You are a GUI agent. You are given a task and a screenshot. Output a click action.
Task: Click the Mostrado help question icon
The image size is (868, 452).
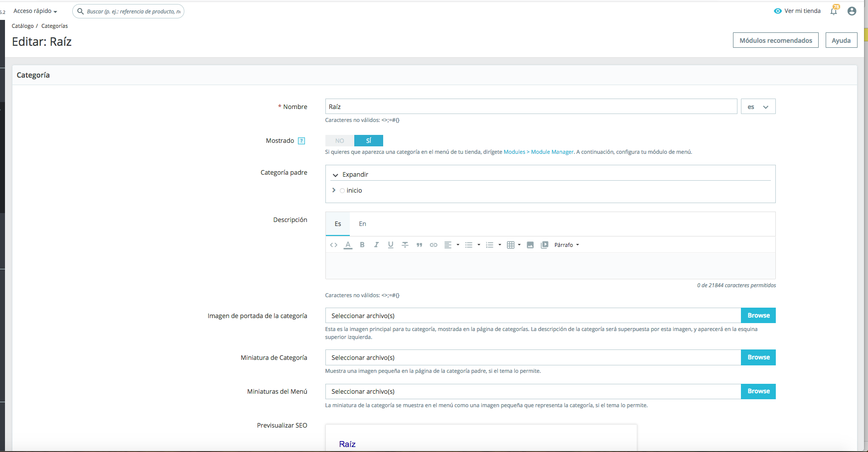click(301, 141)
